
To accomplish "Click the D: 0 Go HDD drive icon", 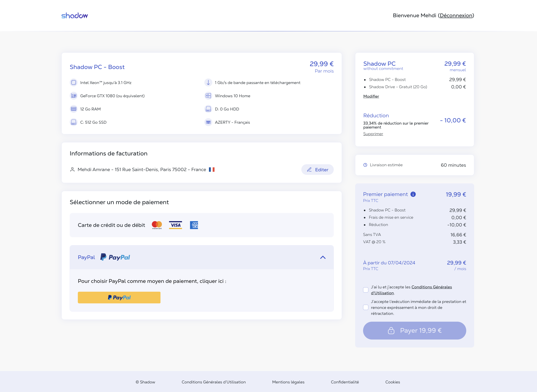I will [x=208, y=109].
